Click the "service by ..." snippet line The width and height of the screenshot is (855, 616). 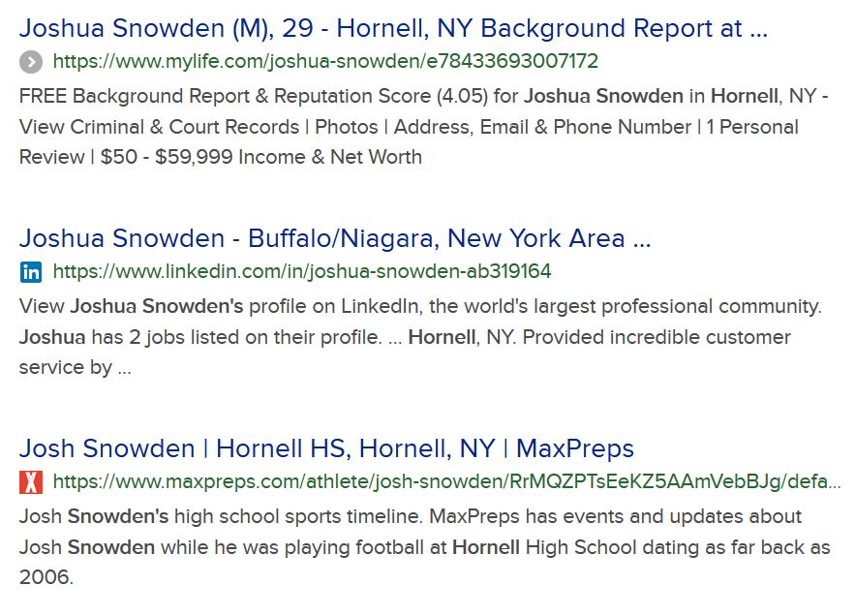click(x=74, y=368)
